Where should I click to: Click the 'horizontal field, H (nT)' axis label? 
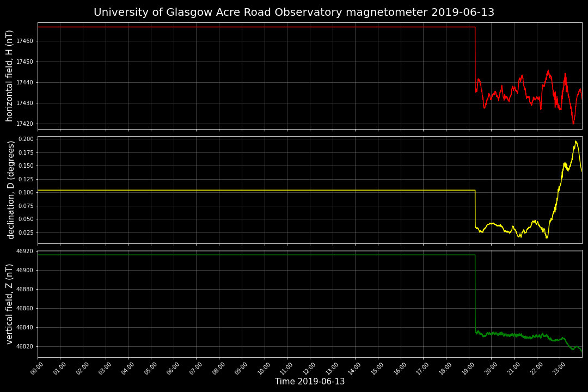pos(9,76)
